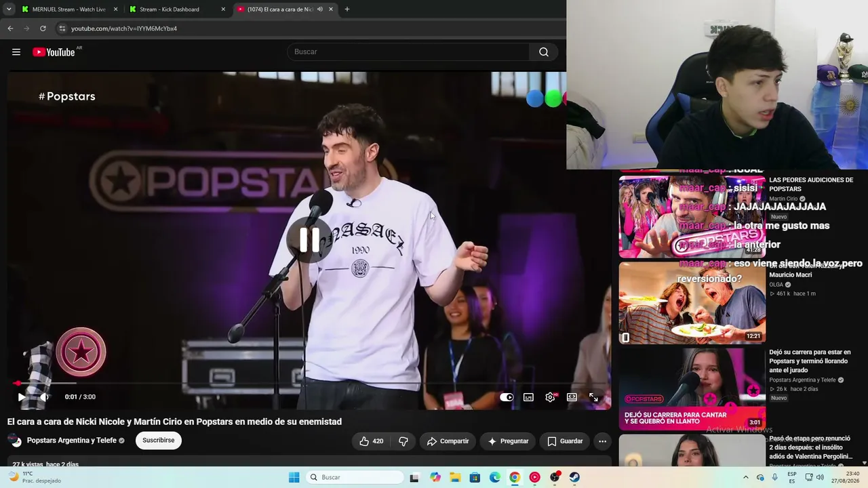
Task: Open Task View on the taskbar
Action: coord(414,478)
